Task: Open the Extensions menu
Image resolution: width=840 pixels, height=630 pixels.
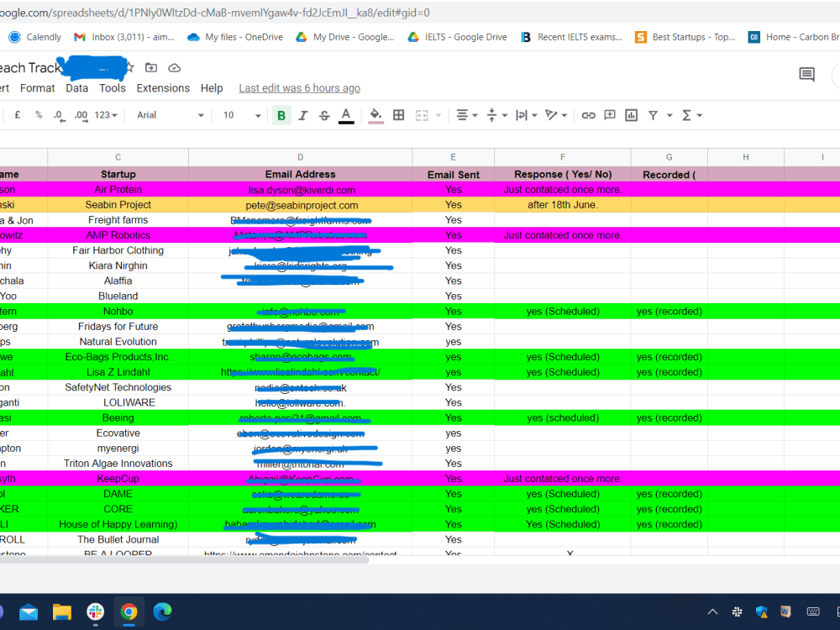Action: click(x=163, y=88)
